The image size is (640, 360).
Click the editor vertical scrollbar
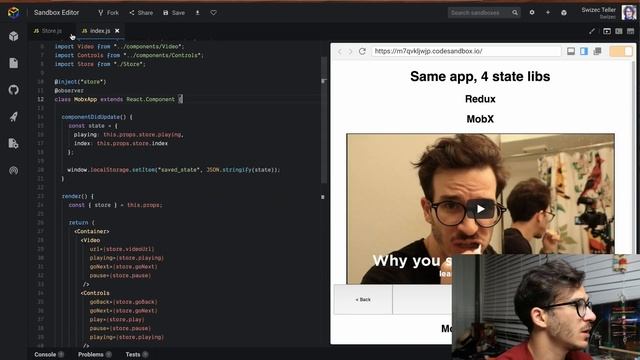(x=324, y=120)
